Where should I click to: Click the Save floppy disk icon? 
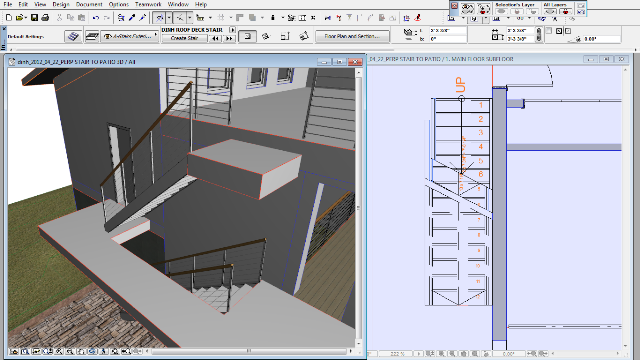34,18
